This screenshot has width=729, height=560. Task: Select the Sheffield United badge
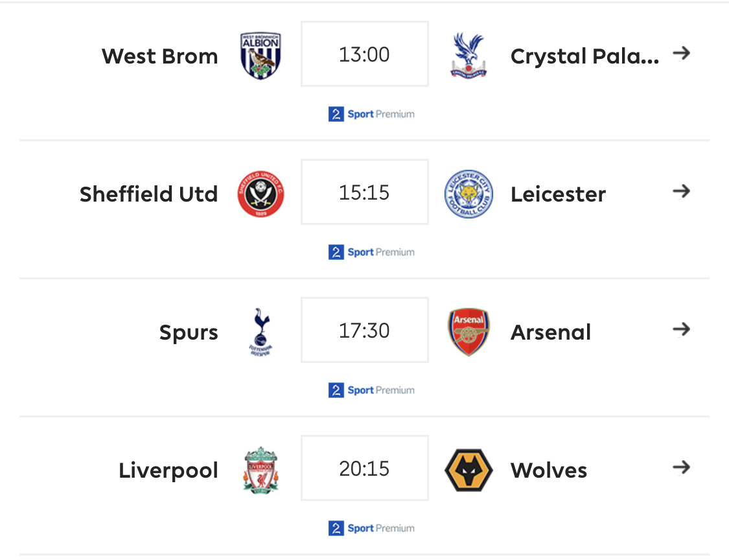tap(261, 194)
